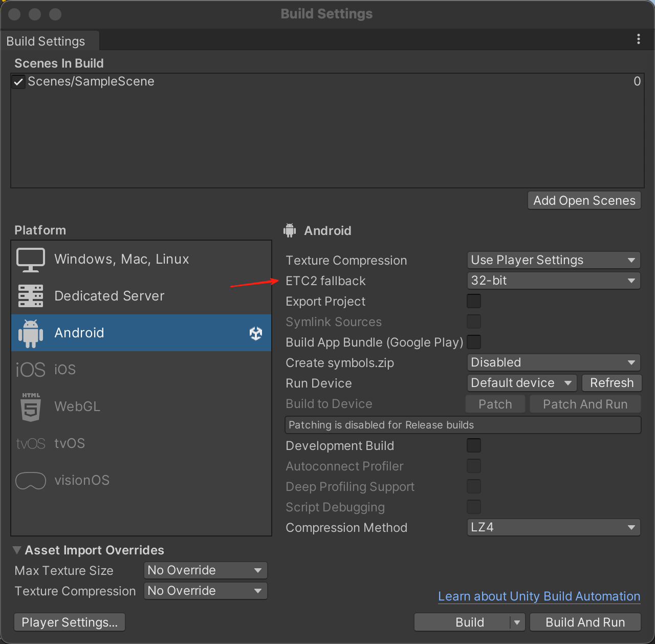Collapse the Asset Import Overrides section
The height and width of the screenshot is (644, 655).
tap(17, 550)
